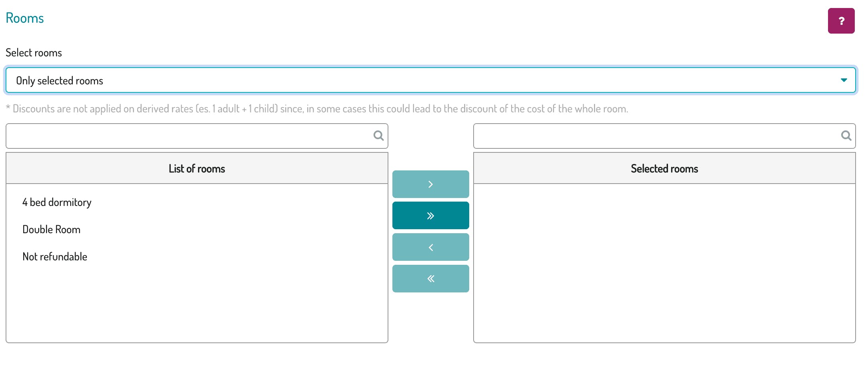Expand the dropdown caret for Select rooms

844,80
